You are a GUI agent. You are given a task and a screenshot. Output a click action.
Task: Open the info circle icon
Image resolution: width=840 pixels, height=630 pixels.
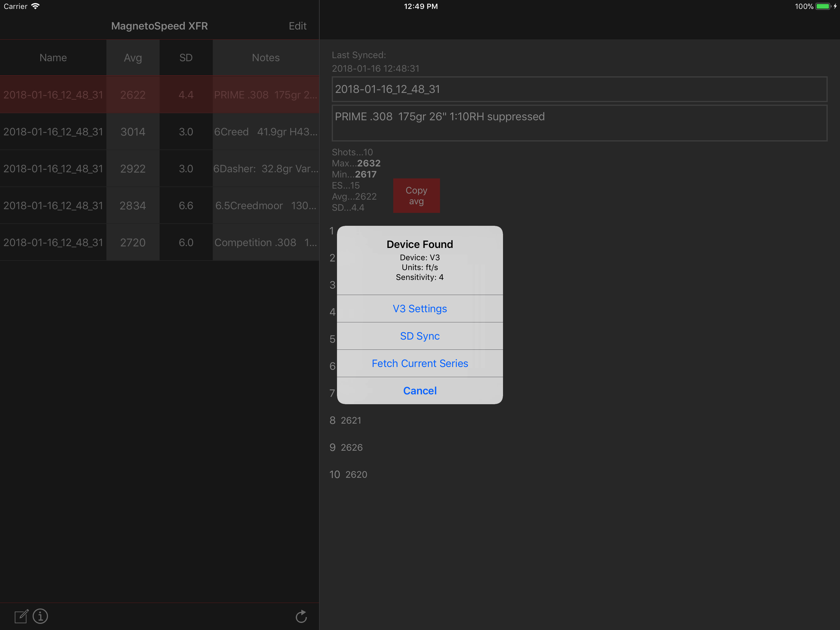(40, 616)
